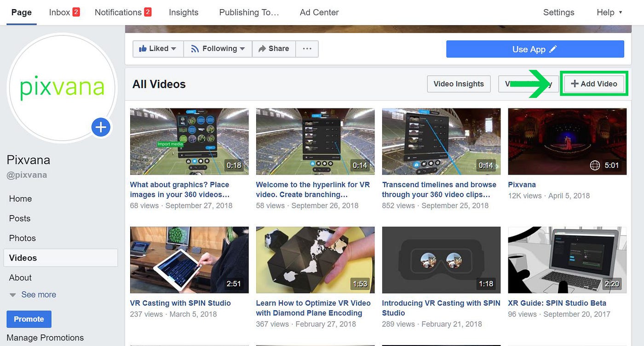Viewport: 644px width, 346px height.
Task: Open the Ad Center tab
Action: click(319, 12)
